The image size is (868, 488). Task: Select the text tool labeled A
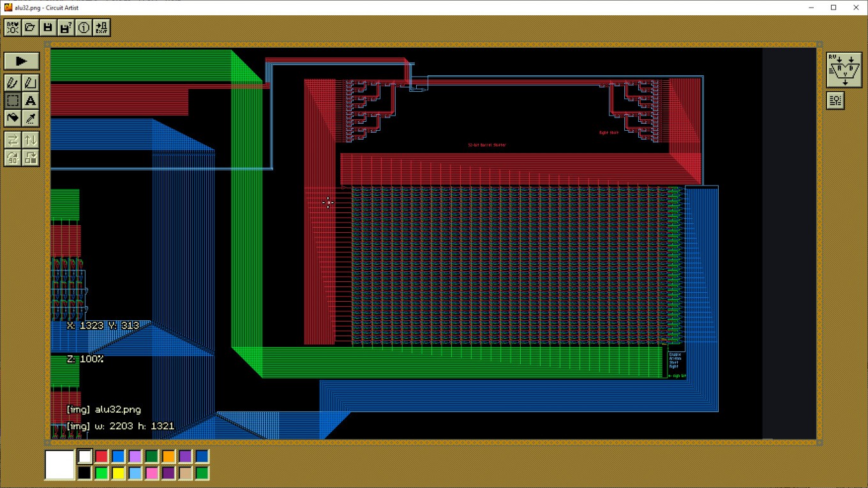coord(31,101)
